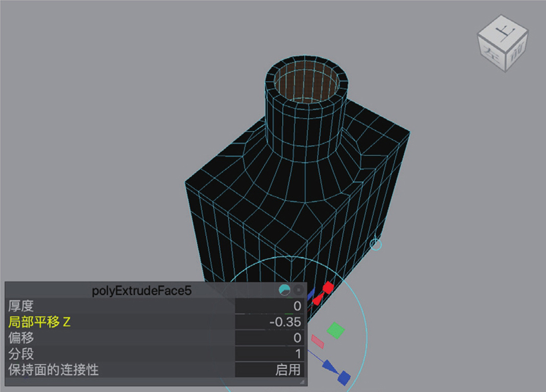This screenshot has height=392, width=546.
Task: Click the polyExtrudeFace5 title text
Action: point(142,290)
